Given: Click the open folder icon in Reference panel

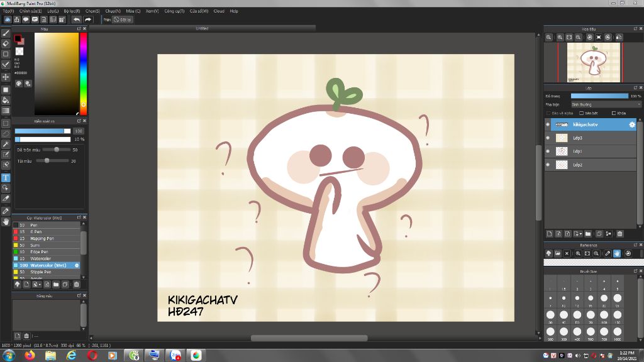Looking at the screenshot, I should [x=557, y=254].
